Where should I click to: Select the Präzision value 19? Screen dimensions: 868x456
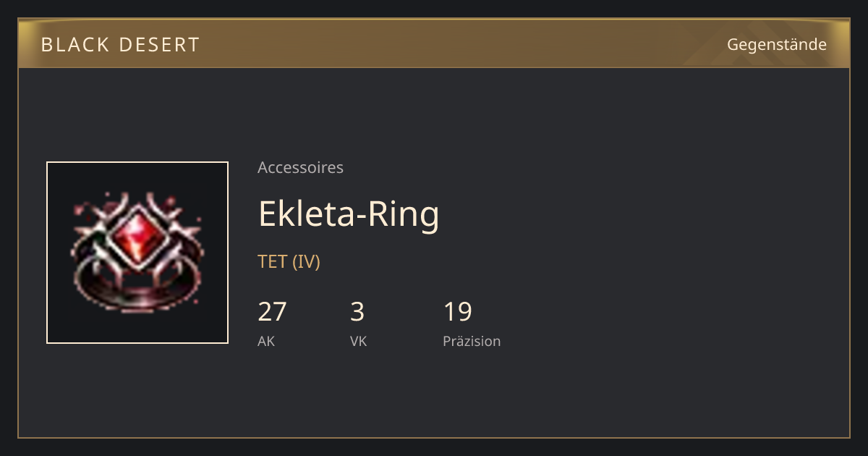point(458,312)
